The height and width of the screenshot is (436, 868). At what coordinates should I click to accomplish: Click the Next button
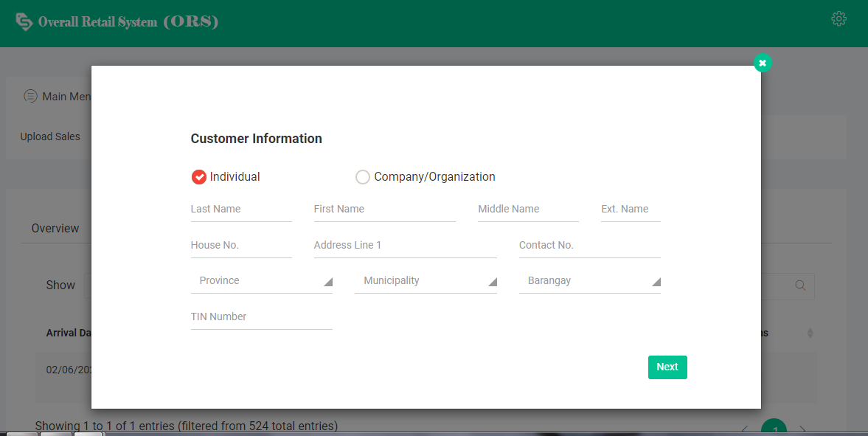(667, 367)
